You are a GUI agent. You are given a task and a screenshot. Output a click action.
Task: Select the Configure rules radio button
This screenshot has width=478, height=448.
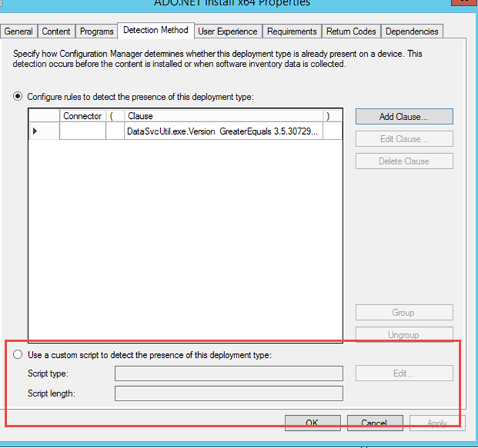tap(18, 97)
